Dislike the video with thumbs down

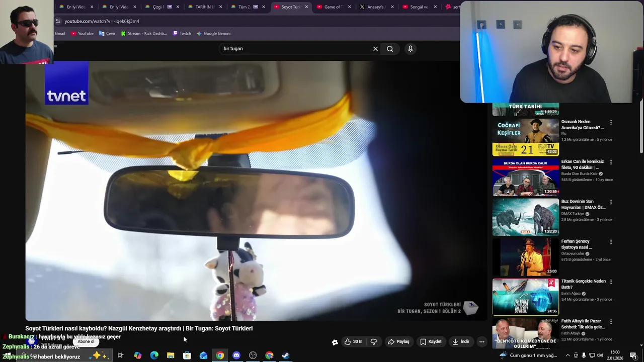(x=373, y=341)
